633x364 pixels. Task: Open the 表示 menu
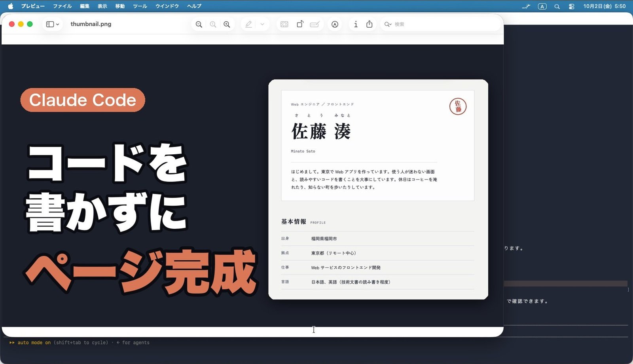102,6
